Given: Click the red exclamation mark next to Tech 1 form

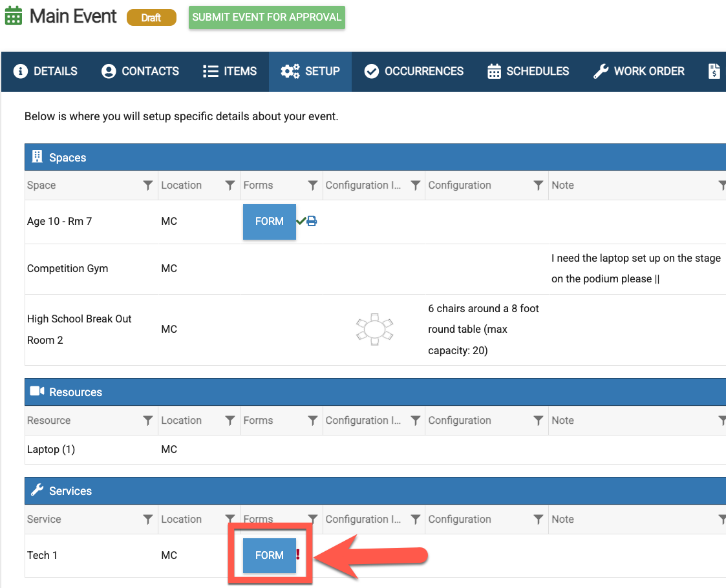Looking at the screenshot, I should point(298,554).
